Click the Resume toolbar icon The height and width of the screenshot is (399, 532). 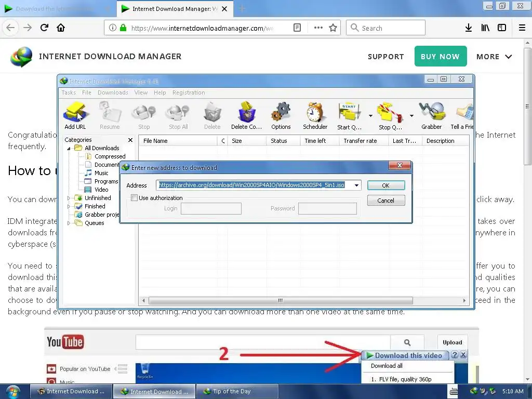point(110,115)
